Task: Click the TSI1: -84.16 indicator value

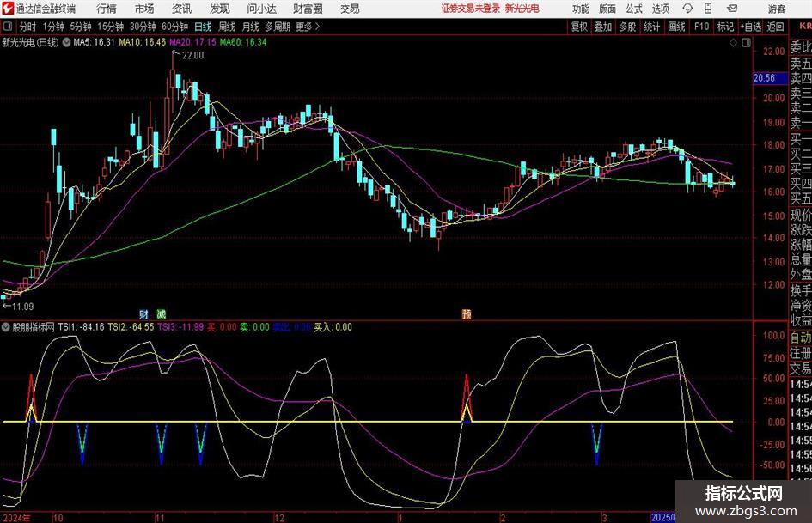Action: [x=81, y=327]
